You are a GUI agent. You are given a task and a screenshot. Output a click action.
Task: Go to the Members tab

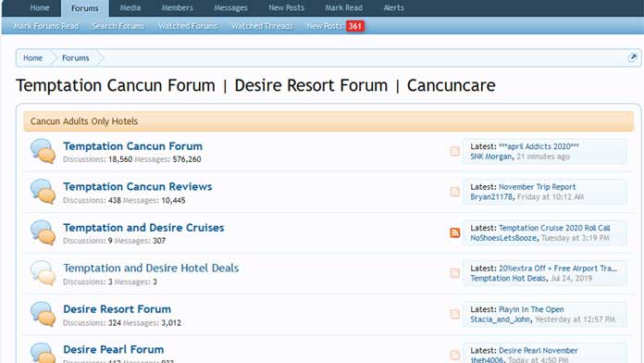click(177, 7)
